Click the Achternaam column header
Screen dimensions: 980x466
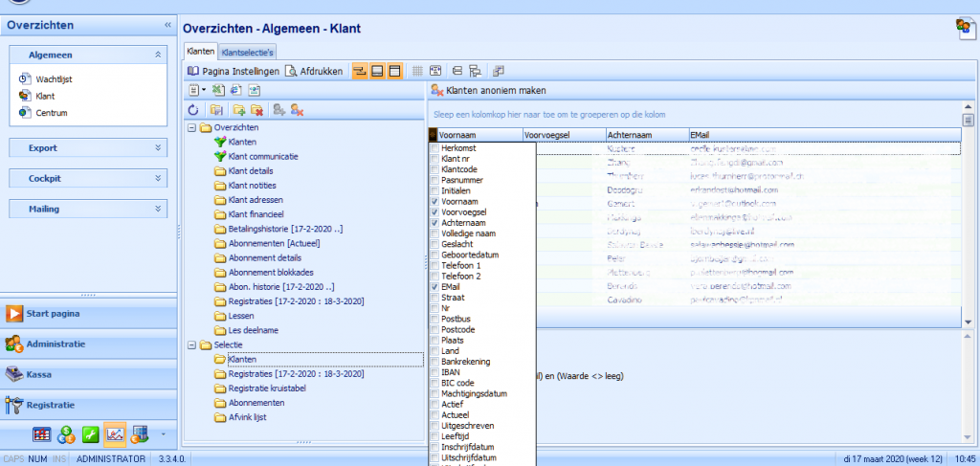point(646,135)
